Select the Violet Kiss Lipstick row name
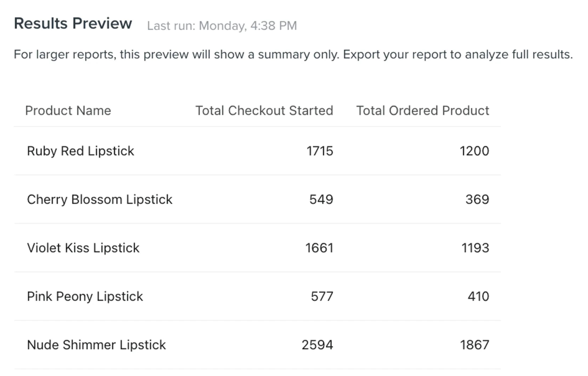 (x=83, y=248)
